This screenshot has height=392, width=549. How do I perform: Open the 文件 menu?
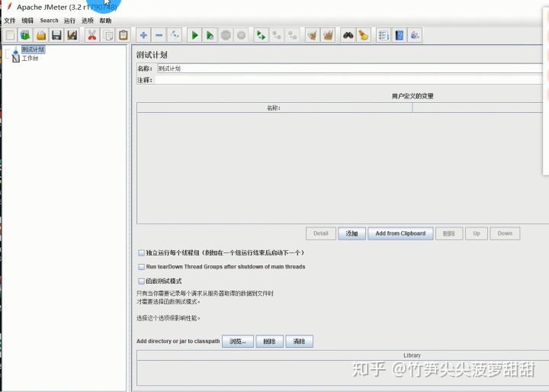[10, 21]
